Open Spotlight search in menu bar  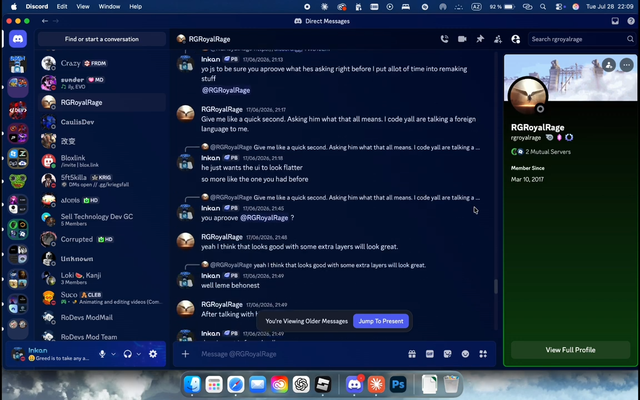click(x=543, y=7)
